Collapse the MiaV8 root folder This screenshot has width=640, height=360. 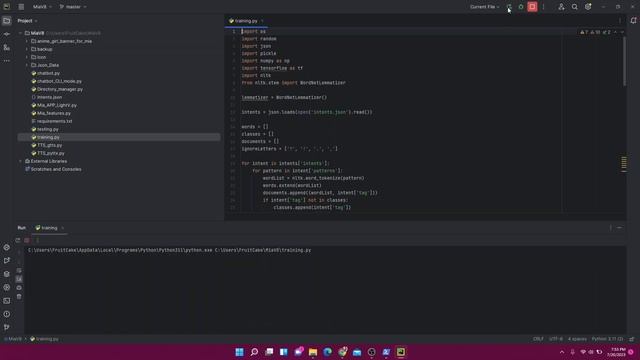tap(20, 33)
